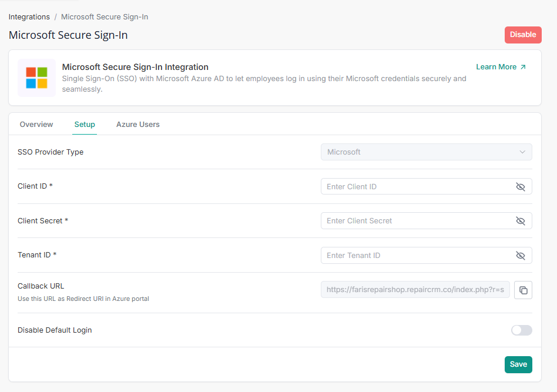Switch to the Overview tab

[36, 125]
